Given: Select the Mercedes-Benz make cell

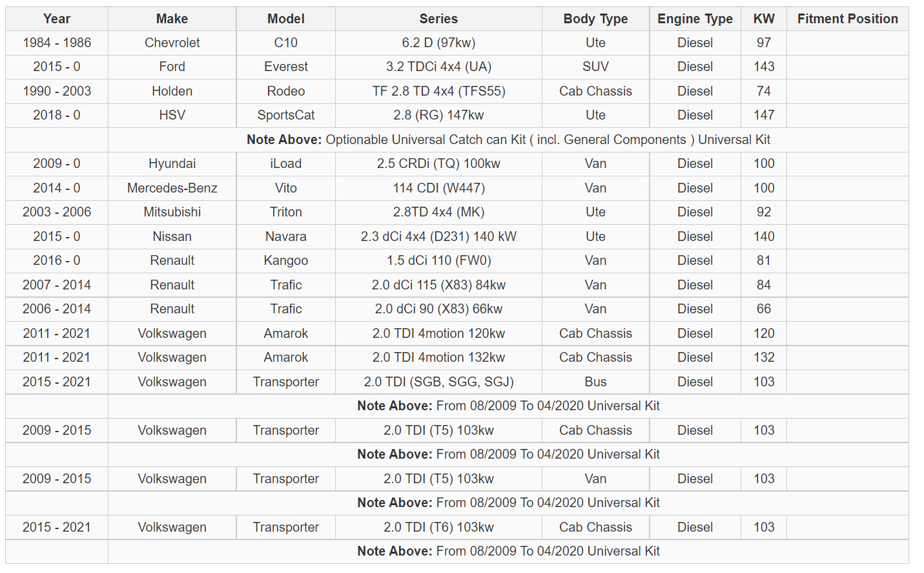Looking at the screenshot, I should (x=172, y=188).
